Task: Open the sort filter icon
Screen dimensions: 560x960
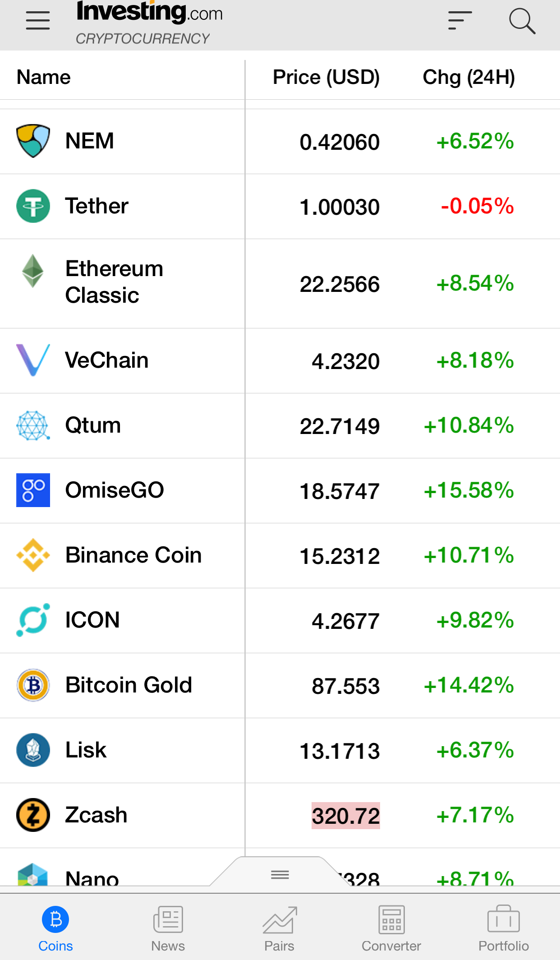Action: (460, 21)
